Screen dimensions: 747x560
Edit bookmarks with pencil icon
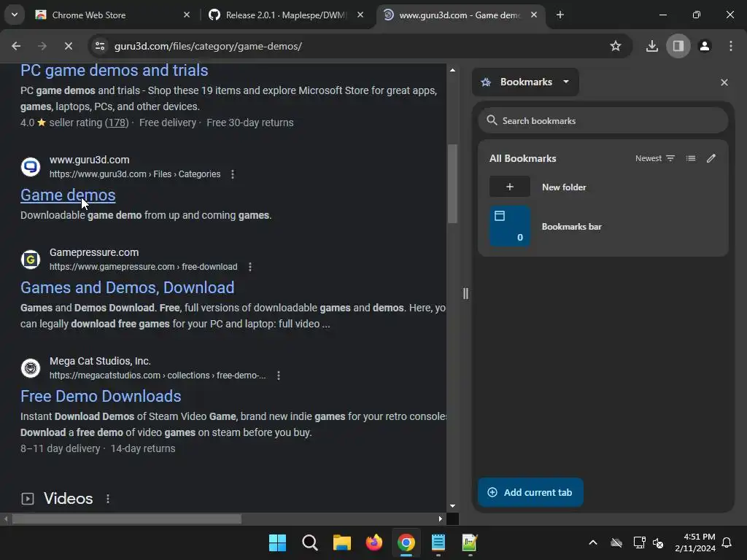pos(711,158)
